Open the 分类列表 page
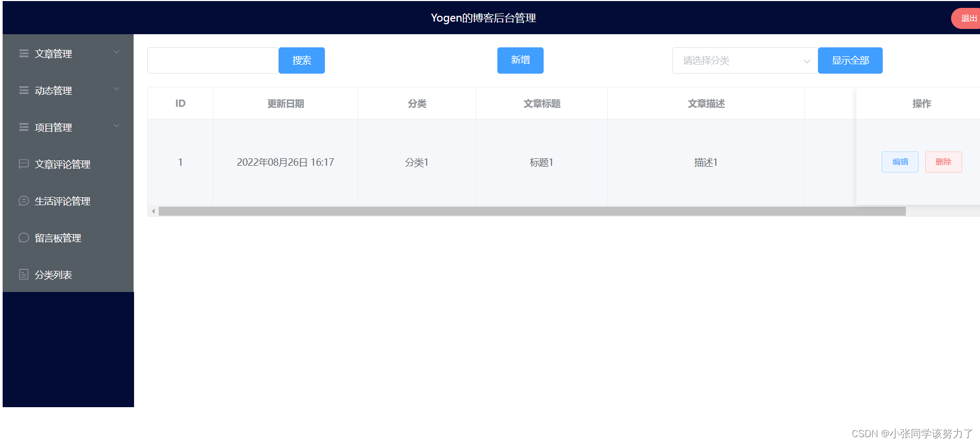The height and width of the screenshot is (444, 980). tap(68, 274)
